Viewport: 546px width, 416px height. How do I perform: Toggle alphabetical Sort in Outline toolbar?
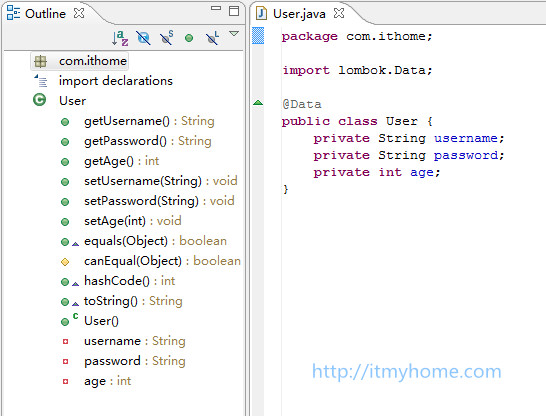pos(120,38)
